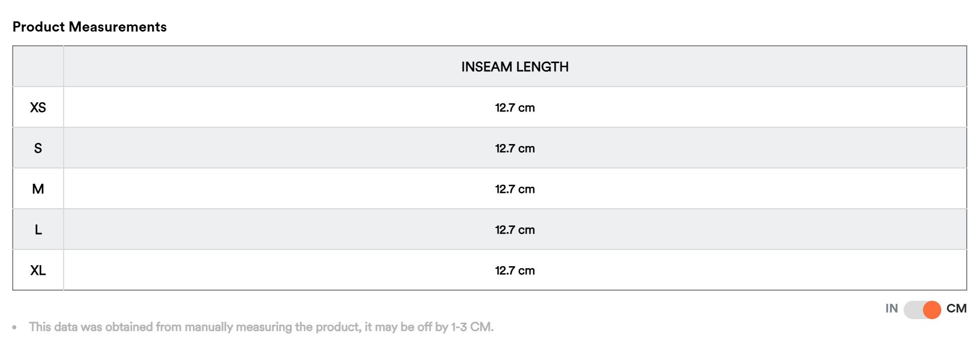980x341 pixels.
Task: Click the INSEAM LENGTH column header
Action: click(515, 67)
